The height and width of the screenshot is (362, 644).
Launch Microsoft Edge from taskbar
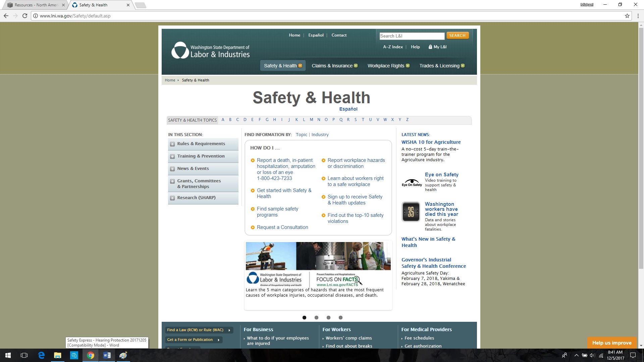[x=41, y=355]
